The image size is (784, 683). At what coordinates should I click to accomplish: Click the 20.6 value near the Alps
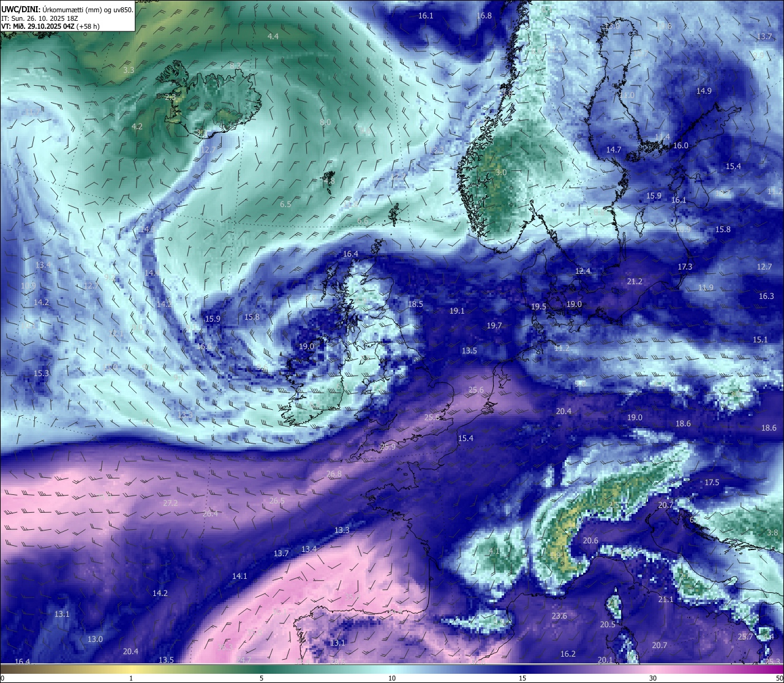point(590,541)
